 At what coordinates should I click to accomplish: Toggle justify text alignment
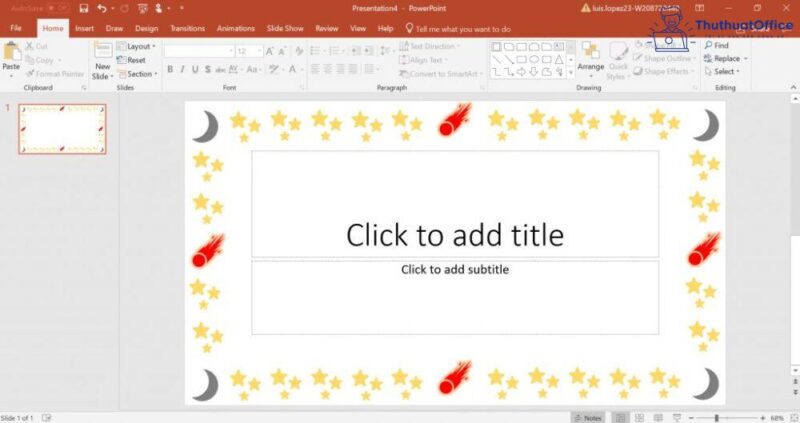(x=353, y=69)
